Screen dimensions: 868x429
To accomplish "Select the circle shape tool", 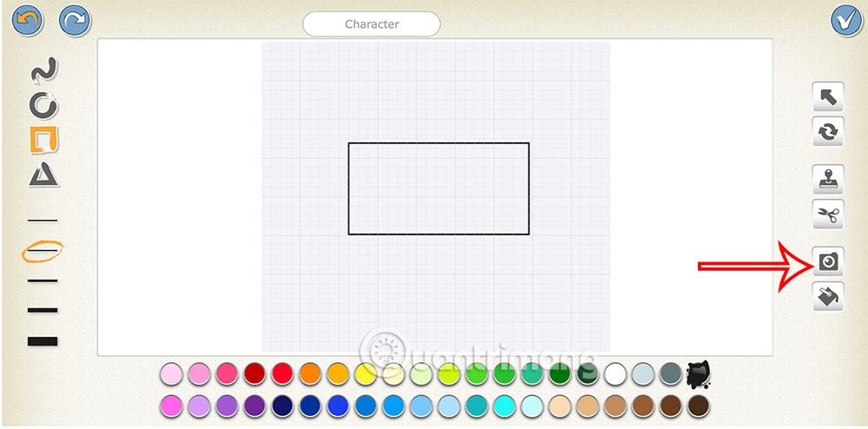I will 43,105.
